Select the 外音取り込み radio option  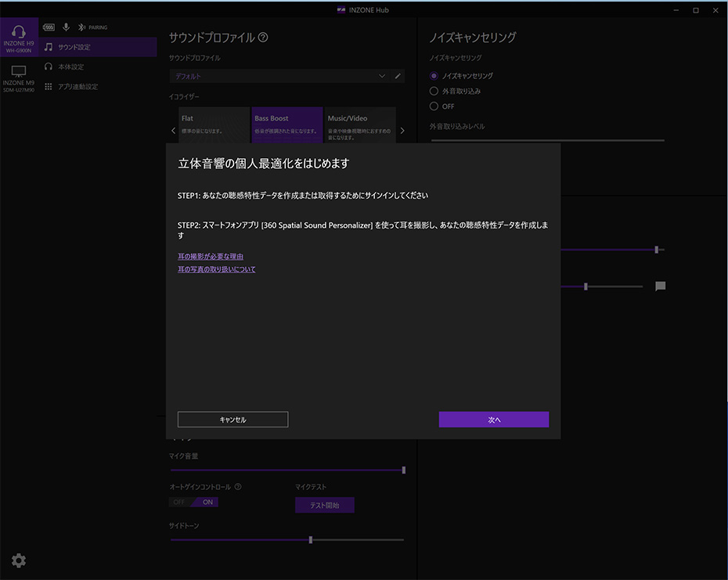tap(434, 91)
